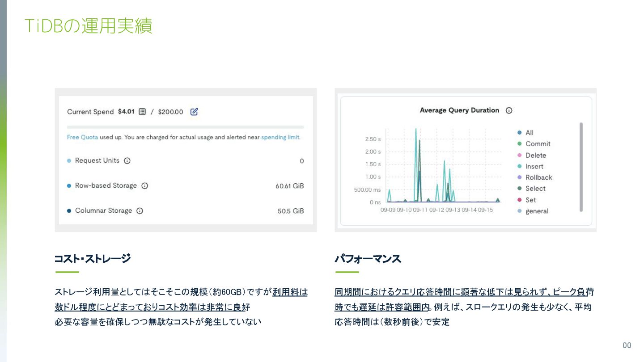Click the 500.00 ms axis label
The width and height of the screenshot is (644, 362).
(368, 190)
